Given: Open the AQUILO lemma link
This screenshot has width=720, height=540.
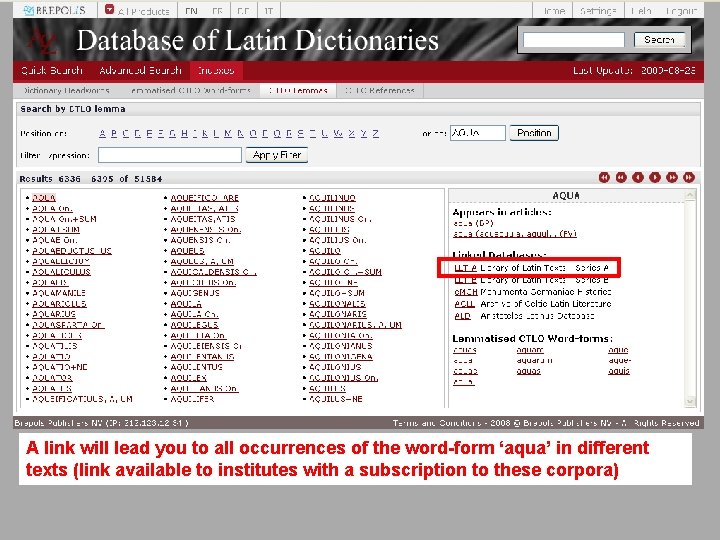Looking at the screenshot, I should tap(325, 251).
